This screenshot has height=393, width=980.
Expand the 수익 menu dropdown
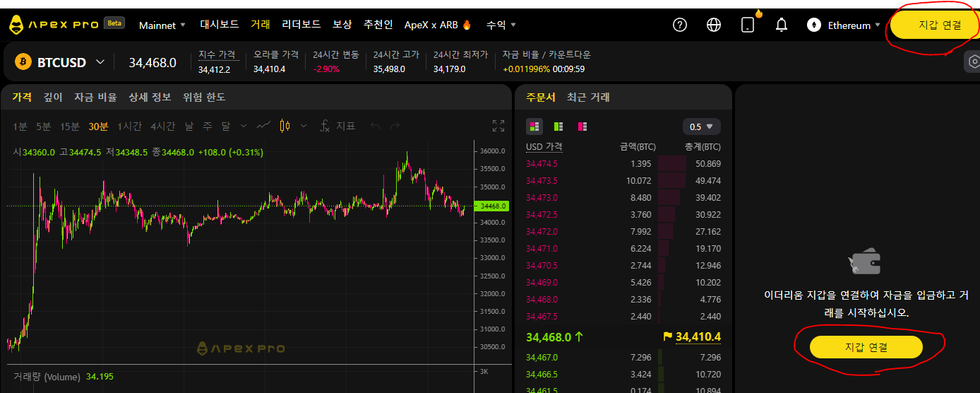coord(501,25)
